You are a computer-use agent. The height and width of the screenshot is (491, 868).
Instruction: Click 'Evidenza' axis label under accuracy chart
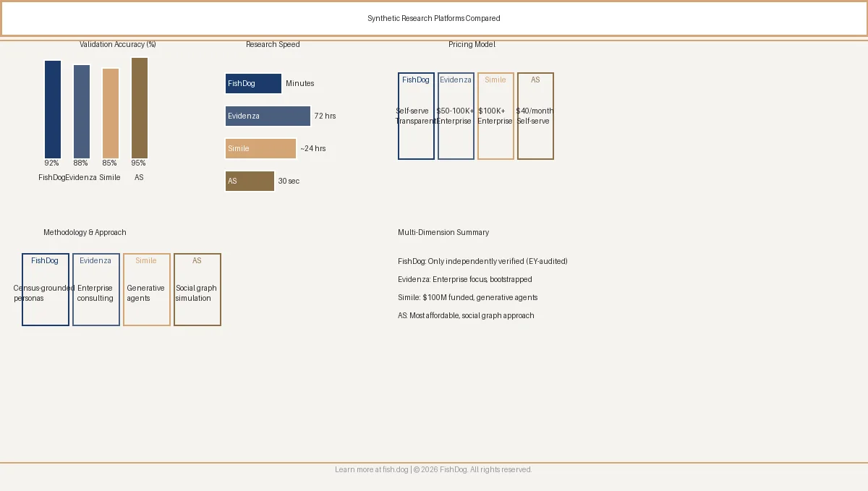(81, 177)
